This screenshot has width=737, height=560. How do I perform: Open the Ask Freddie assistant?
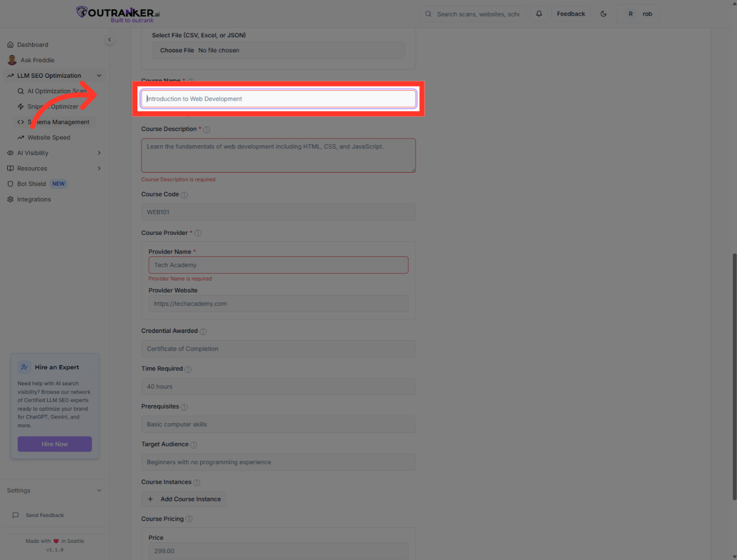[x=37, y=60]
